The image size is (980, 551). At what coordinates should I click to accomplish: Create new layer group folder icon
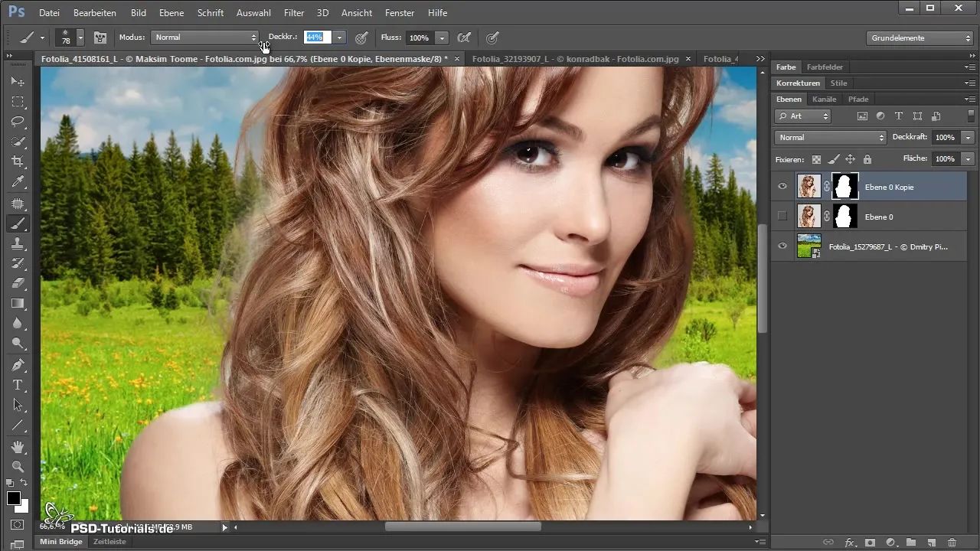pos(911,542)
